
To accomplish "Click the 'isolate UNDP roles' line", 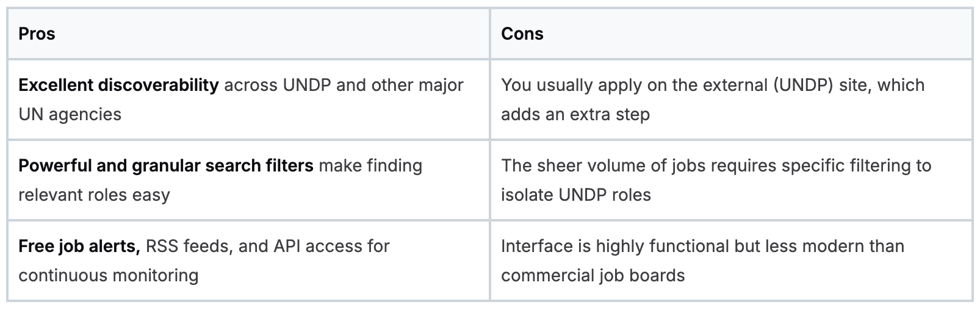I will pyautogui.click(x=575, y=195).
